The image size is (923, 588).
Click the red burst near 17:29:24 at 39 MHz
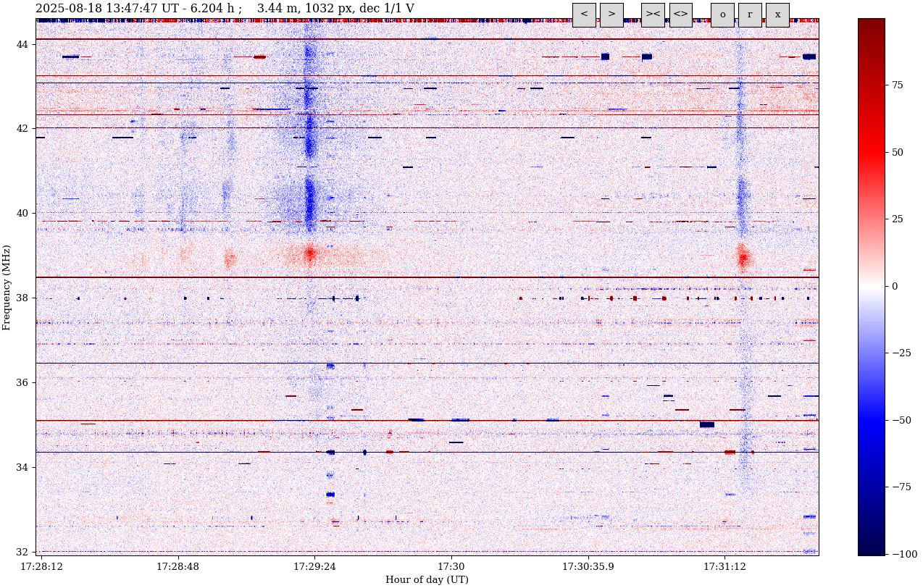click(310, 254)
